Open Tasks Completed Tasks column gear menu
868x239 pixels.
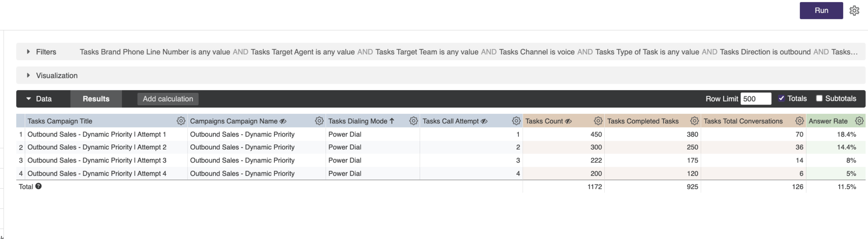coord(694,121)
